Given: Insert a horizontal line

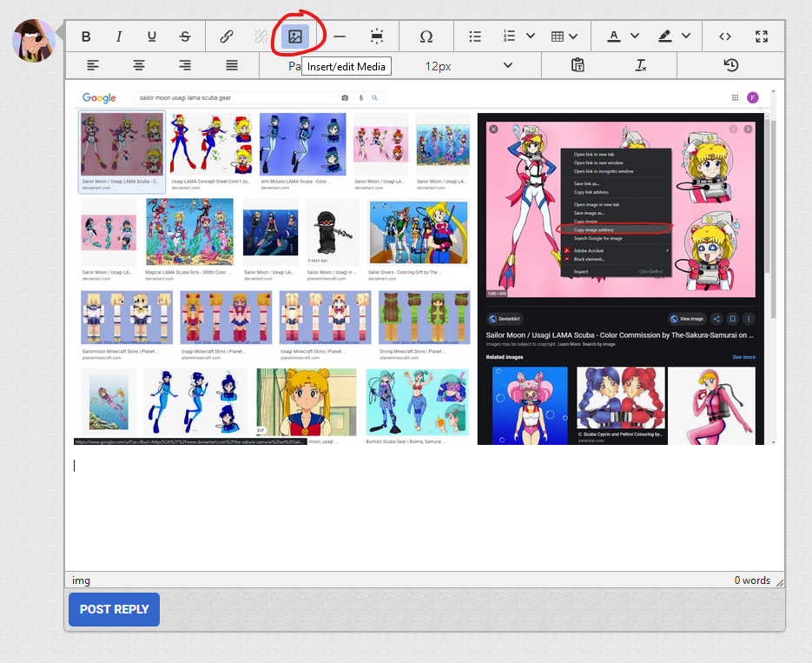Looking at the screenshot, I should click(x=340, y=36).
